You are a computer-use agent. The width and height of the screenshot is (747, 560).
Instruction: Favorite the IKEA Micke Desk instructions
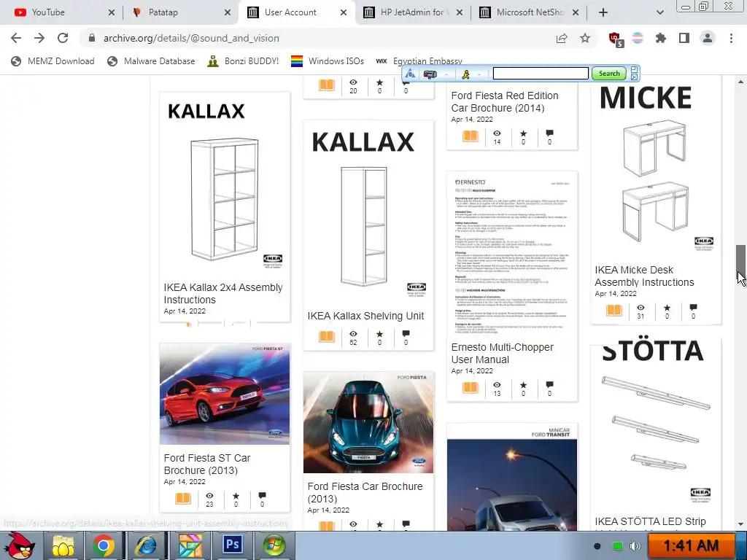click(x=667, y=308)
